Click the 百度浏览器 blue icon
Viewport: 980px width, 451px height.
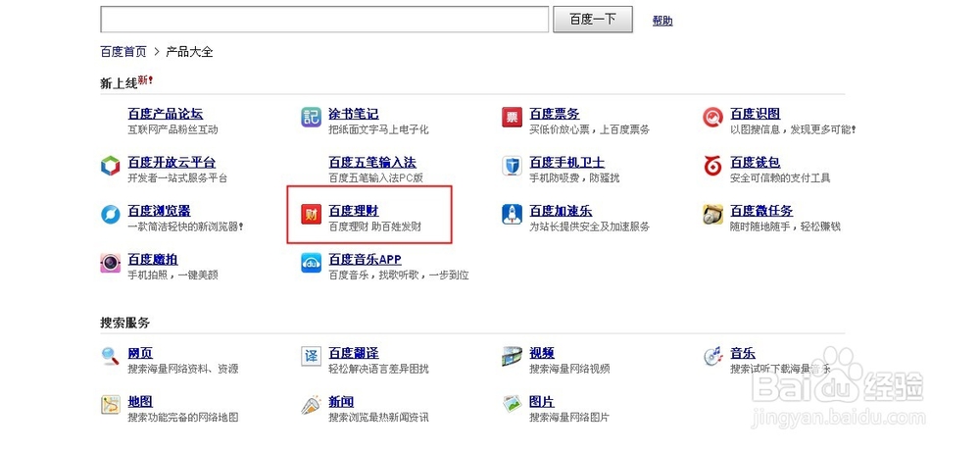(110, 215)
